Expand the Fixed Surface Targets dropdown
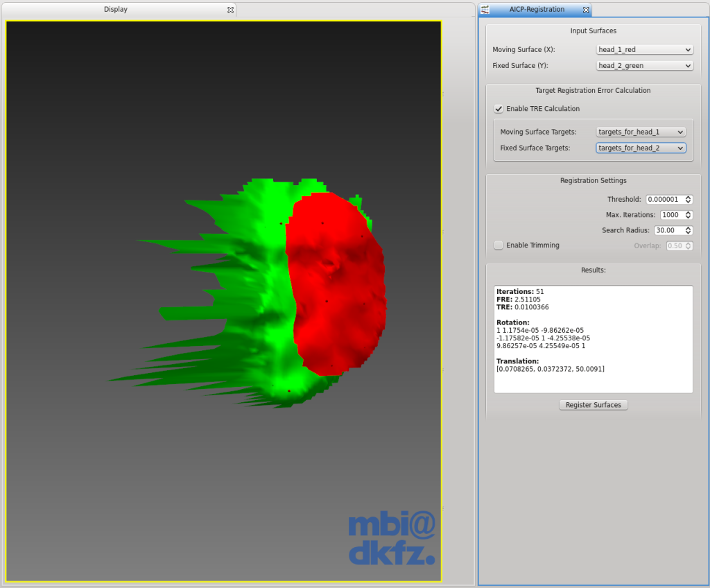Screen dimensions: 710x588 641,148
